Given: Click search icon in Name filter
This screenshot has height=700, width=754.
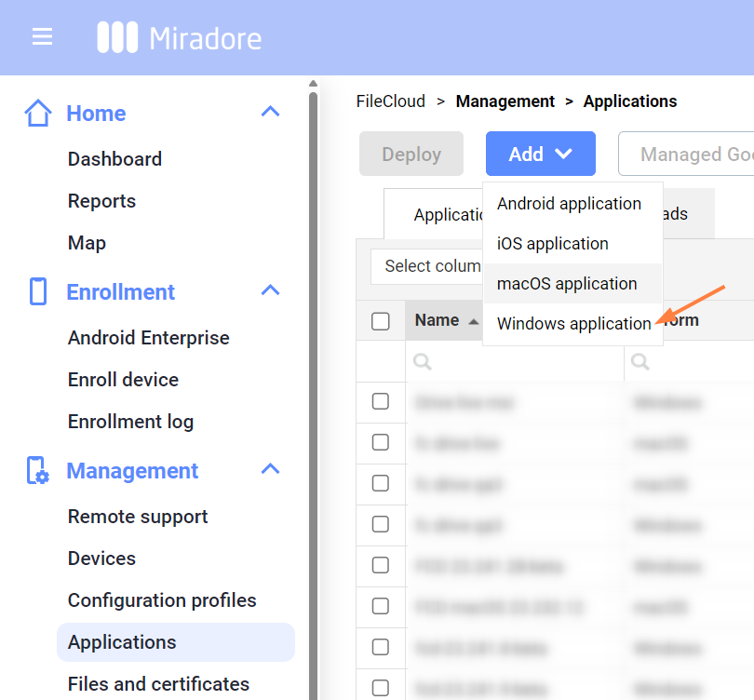Looking at the screenshot, I should coord(423,362).
